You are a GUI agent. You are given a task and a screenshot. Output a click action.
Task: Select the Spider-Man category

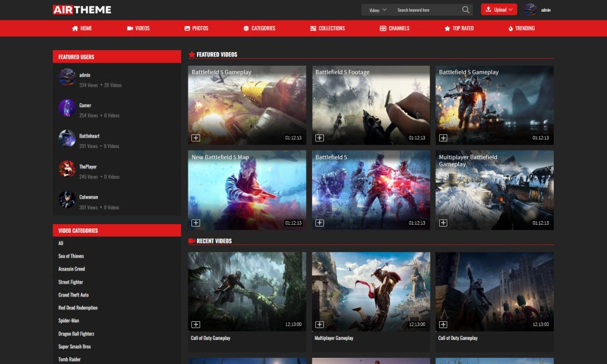[69, 320]
